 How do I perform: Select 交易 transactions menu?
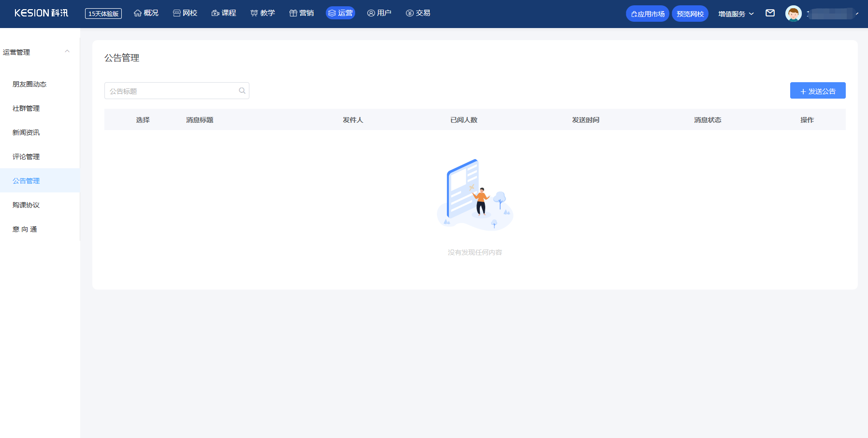tap(418, 13)
